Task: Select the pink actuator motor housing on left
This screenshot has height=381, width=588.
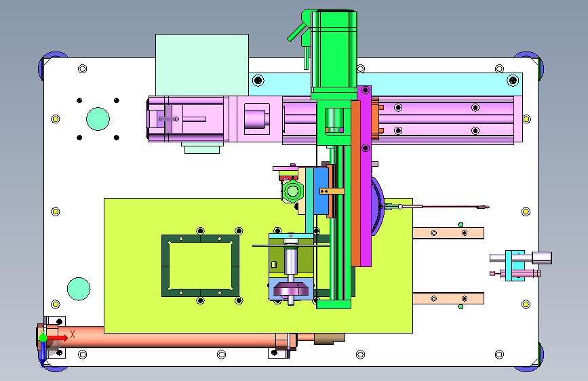Action: click(187, 119)
